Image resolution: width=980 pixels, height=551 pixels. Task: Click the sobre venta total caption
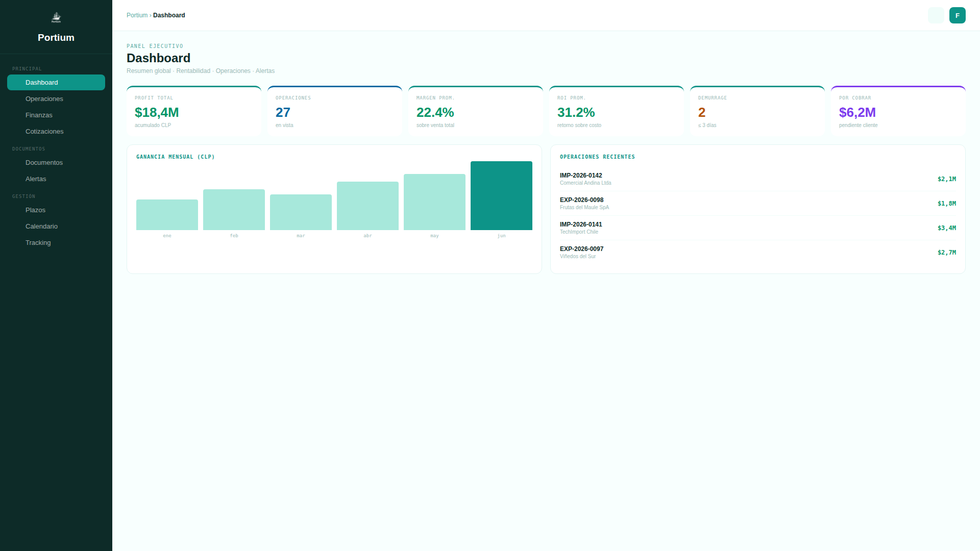pyautogui.click(x=435, y=126)
